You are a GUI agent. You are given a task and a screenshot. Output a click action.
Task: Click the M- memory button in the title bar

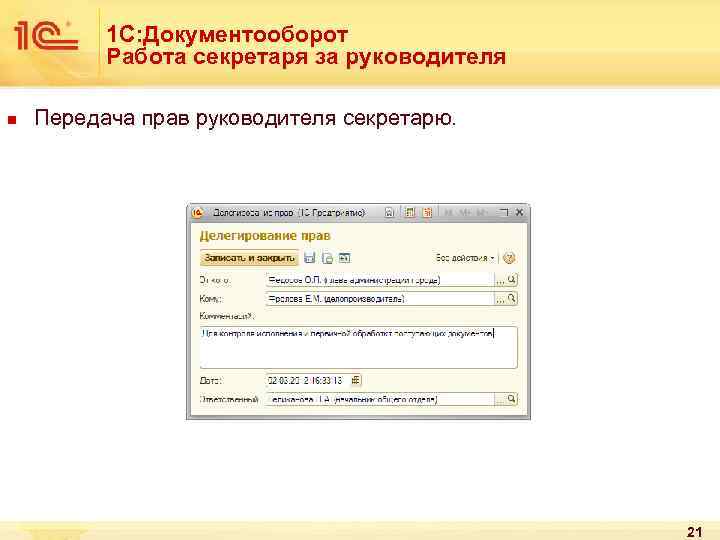pos(482,213)
